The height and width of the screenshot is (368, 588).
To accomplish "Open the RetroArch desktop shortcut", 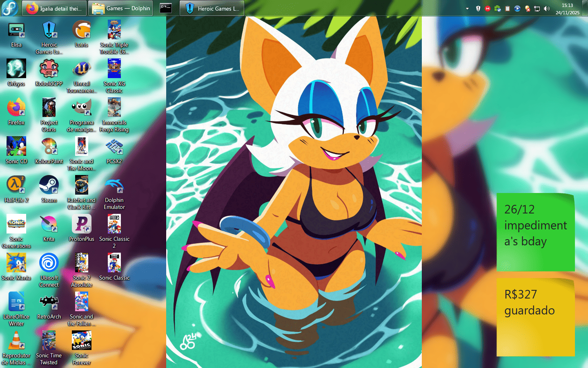I will click(49, 302).
